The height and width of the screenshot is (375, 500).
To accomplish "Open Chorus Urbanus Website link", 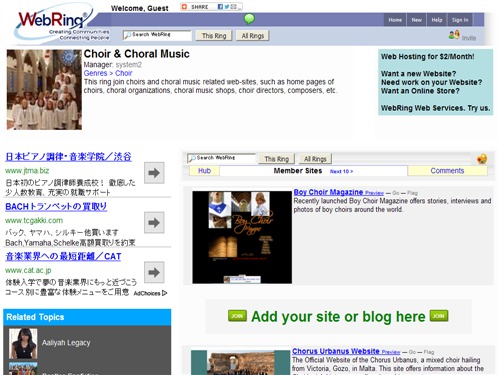I will click(x=336, y=351).
